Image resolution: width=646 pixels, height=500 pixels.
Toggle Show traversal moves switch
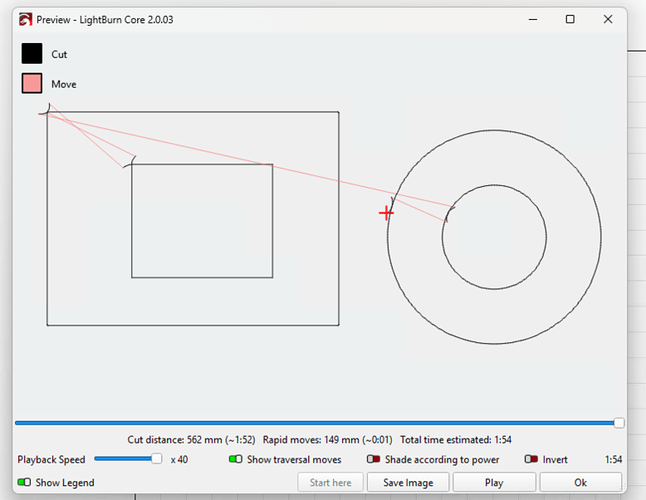[x=236, y=459]
